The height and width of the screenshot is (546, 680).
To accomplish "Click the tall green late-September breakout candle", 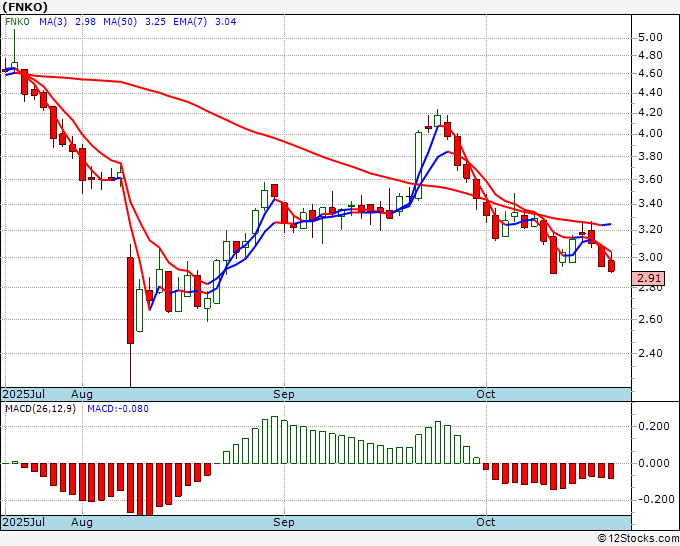I will 418,166.
